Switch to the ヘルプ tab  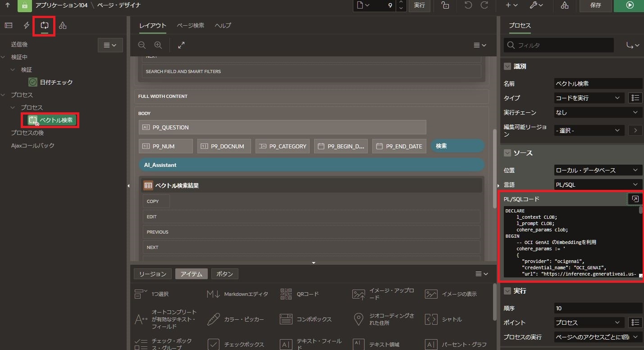(223, 25)
